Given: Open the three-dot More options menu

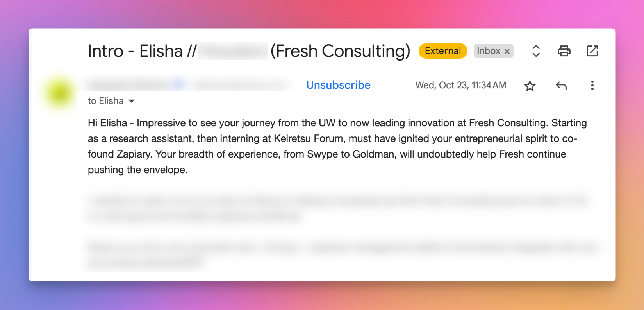Looking at the screenshot, I should (592, 86).
